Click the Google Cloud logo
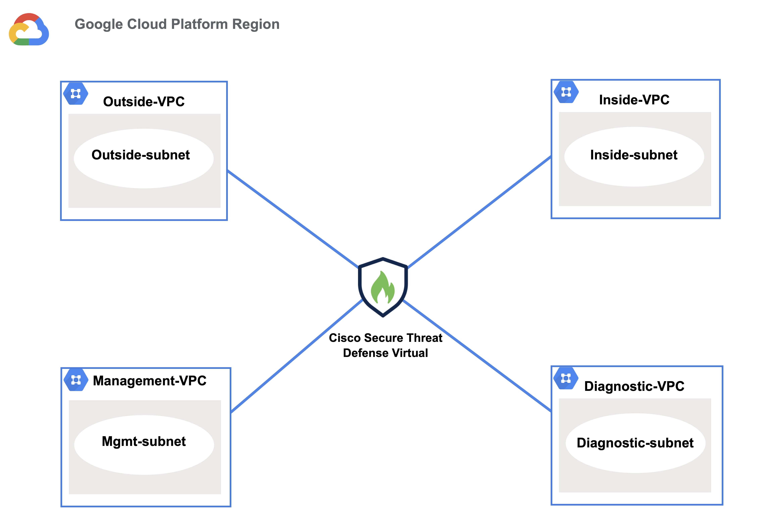Viewport: 757px width, 532px height. (29, 29)
